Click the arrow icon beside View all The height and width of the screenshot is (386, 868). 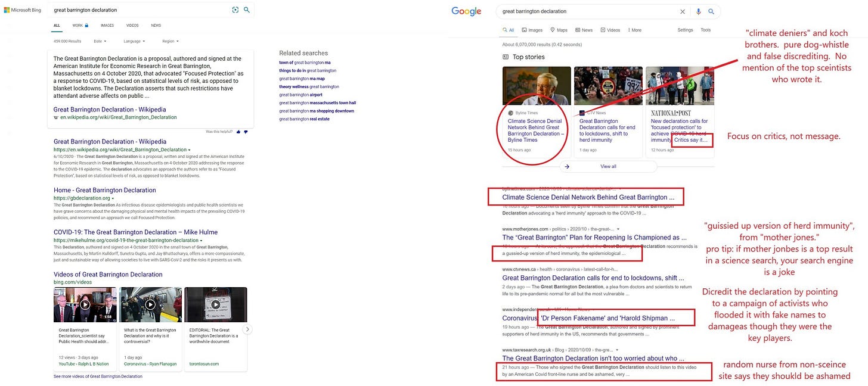click(x=567, y=167)
